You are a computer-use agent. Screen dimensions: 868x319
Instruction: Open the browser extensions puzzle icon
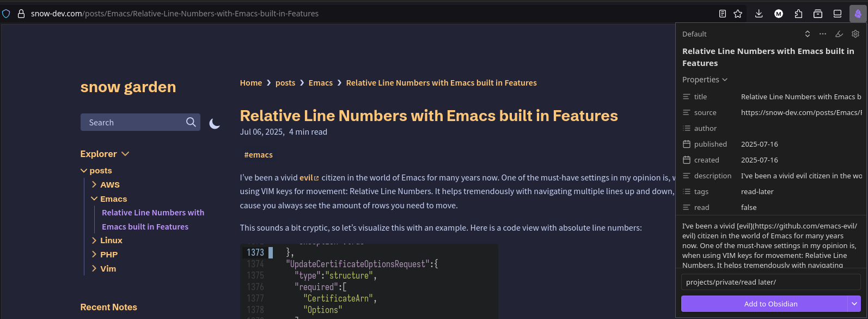point(798,14)
